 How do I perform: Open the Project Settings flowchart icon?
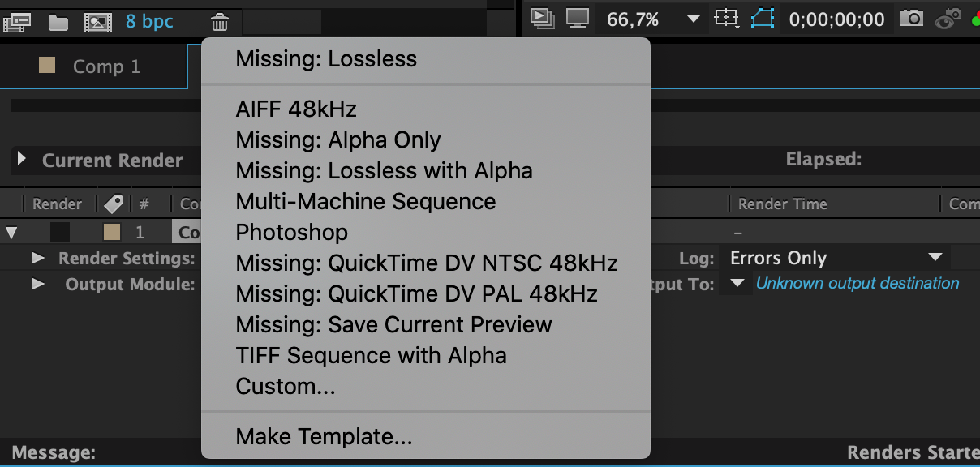tap(18, 22)
